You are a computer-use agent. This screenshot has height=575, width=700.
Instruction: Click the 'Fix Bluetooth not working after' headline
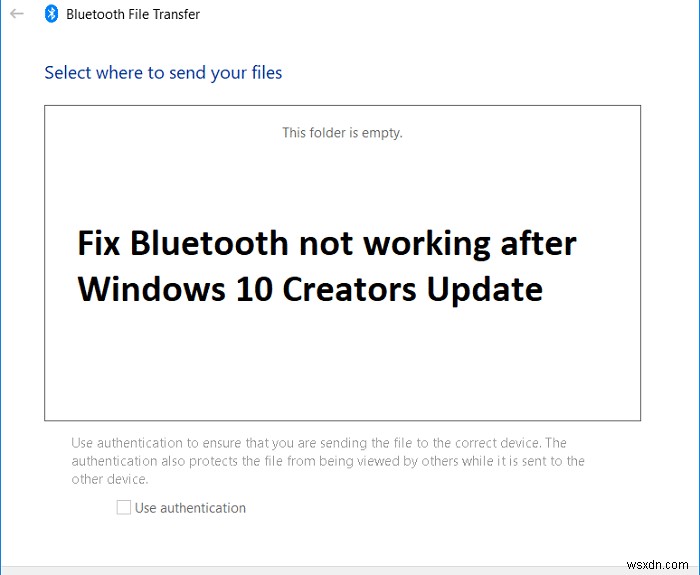click(x=327, y=244)
